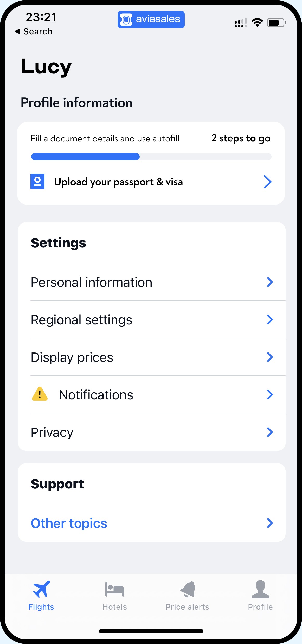Viewport: 302px width, 644px height.
Task: Tap the blue profile completion progress bar
Action: pyautogui.click(x=85, y=157)
